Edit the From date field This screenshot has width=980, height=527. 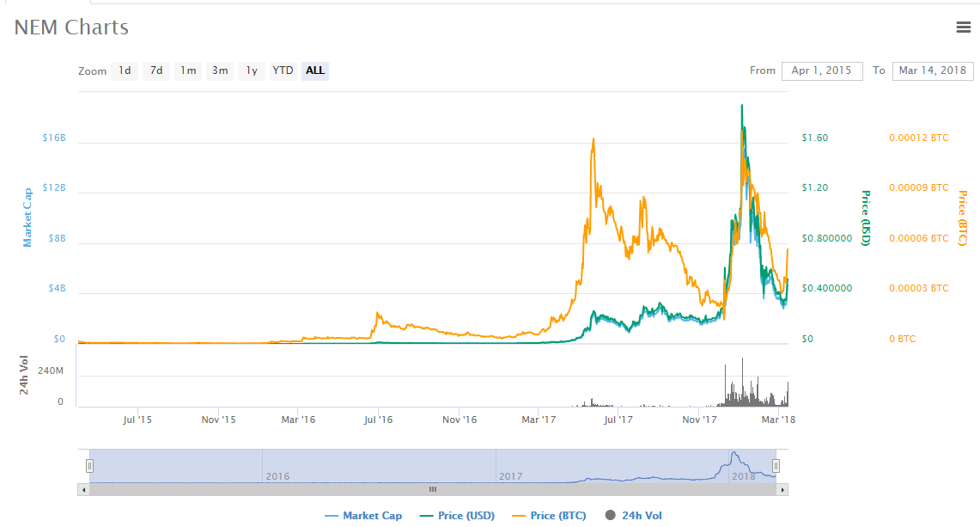tap(822, 70)
